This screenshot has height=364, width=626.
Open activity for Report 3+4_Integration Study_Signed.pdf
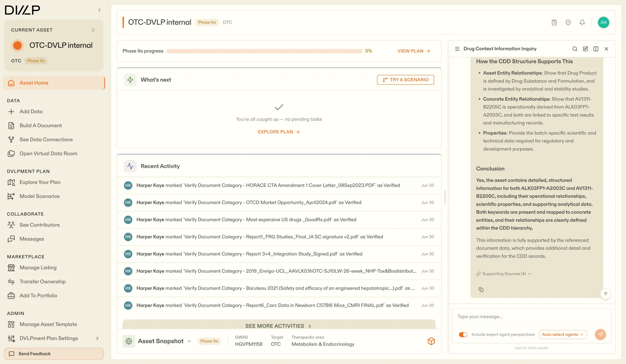[x=279, y=254]
